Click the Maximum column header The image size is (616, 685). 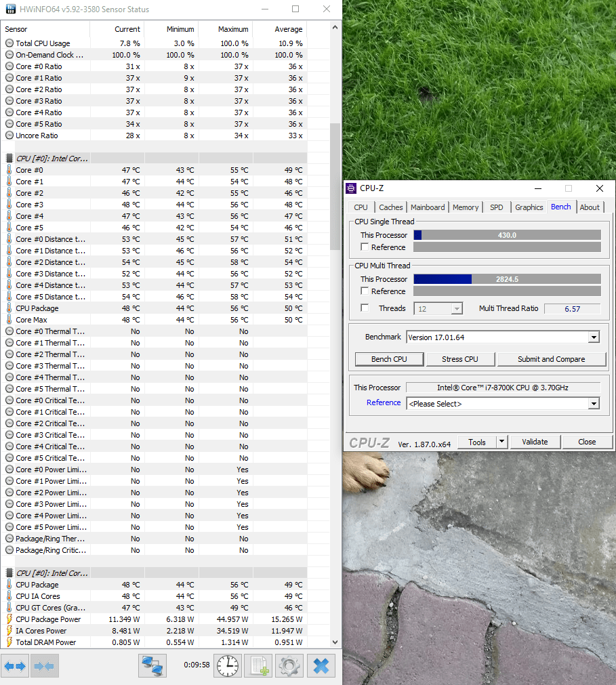(x=226, y=29)
